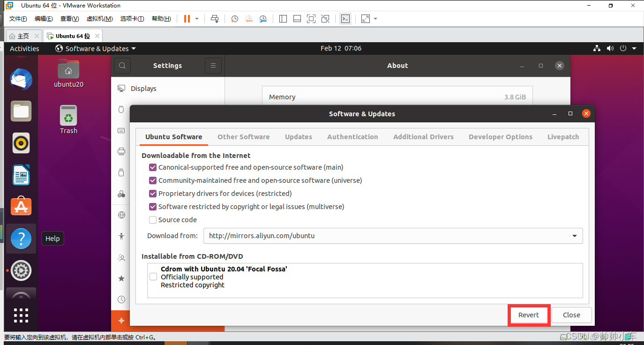Screen dimensions: 644x345
Task: Toggle Proprietary drivers (restricted) checkbox
Action: (153, 194)
